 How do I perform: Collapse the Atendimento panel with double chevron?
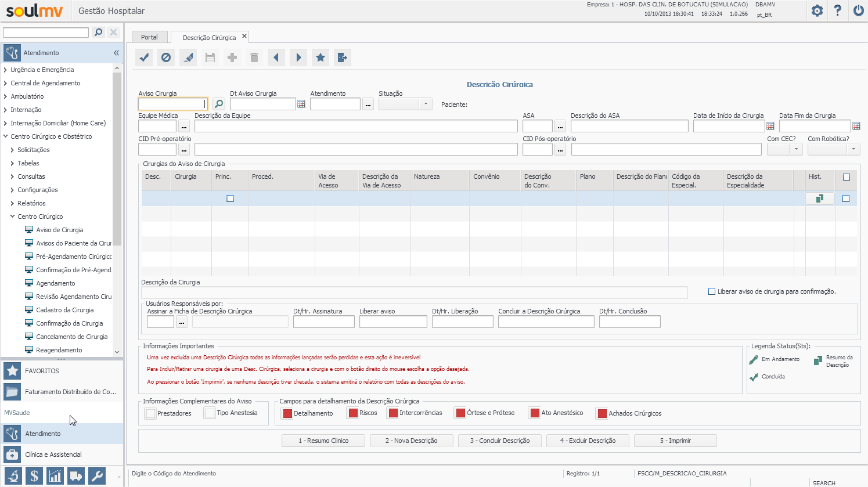click(x=116, y=53)
